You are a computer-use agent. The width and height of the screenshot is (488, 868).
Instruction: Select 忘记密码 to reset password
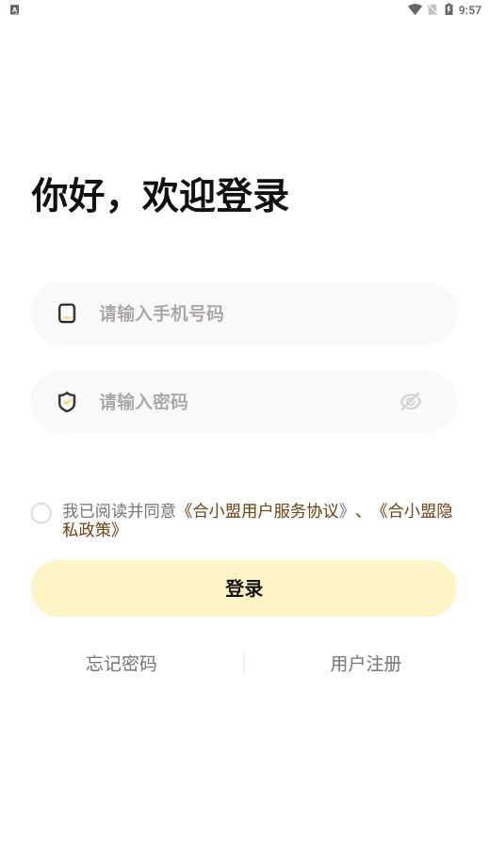point(122,663)
